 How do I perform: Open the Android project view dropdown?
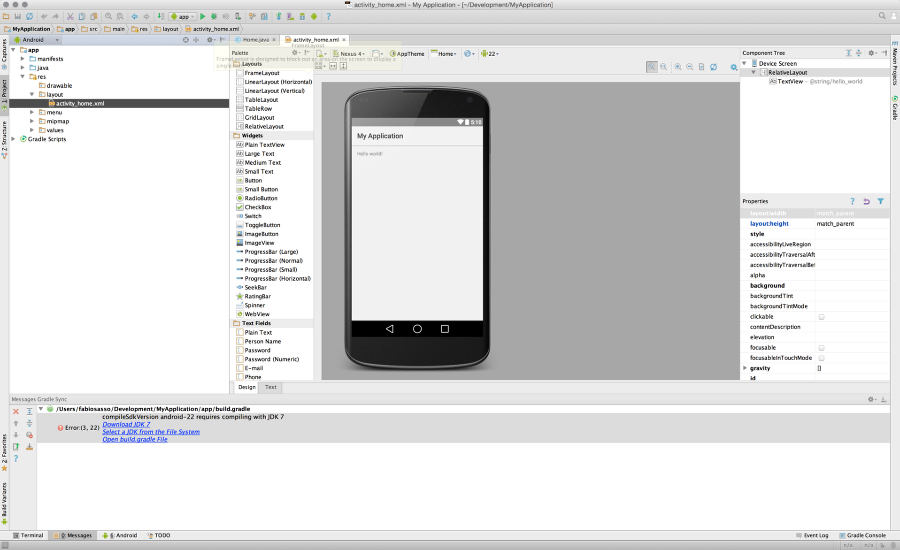[x=37, y=40]
